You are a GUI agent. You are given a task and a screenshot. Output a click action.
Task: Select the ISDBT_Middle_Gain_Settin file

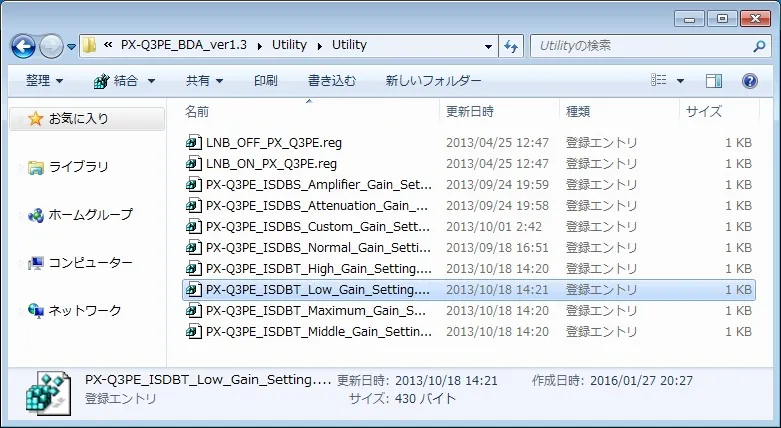pos(319,331)
